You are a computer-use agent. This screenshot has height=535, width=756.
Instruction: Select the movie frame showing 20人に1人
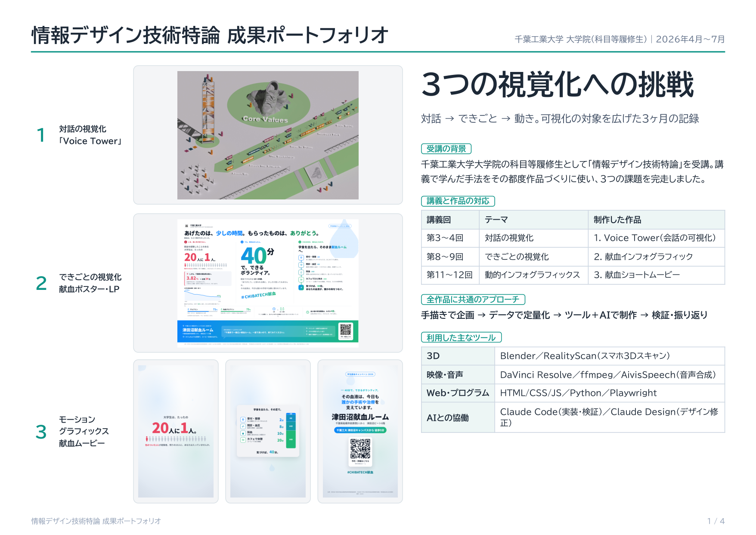point(176,431)
